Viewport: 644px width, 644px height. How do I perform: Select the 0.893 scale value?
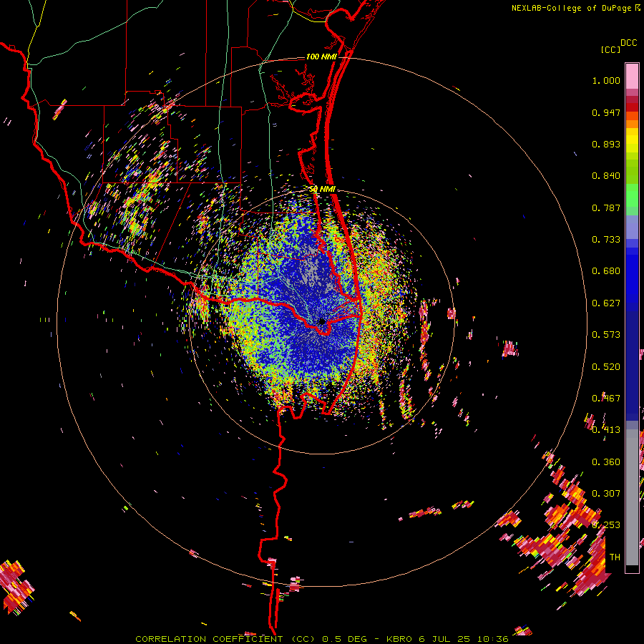point(606,144)
